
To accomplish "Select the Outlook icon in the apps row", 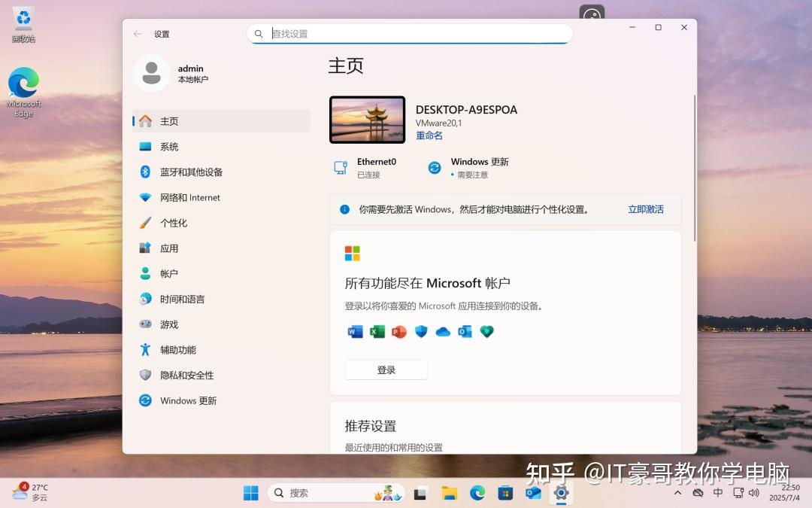I will tap(465, 331).
